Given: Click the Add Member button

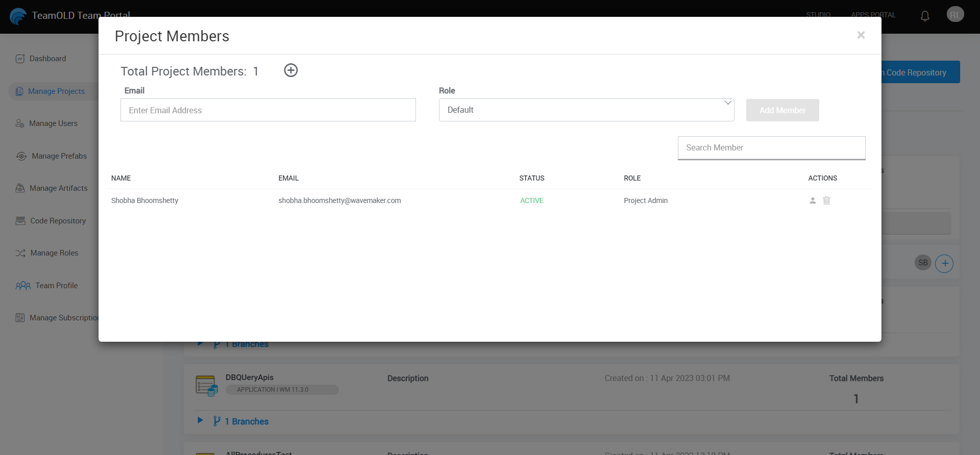Looking at the screenshot, I should point(782,110).
